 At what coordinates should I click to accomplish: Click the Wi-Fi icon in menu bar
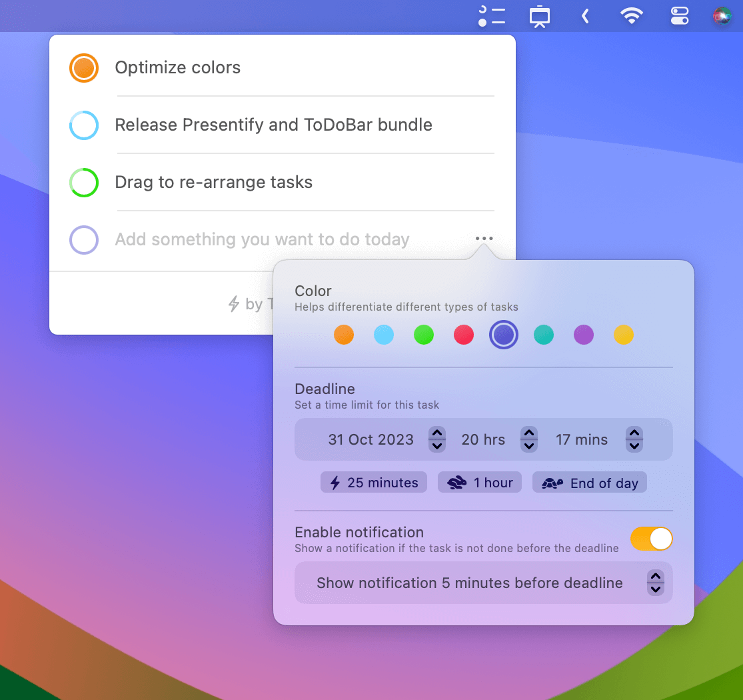click(631, 16)
